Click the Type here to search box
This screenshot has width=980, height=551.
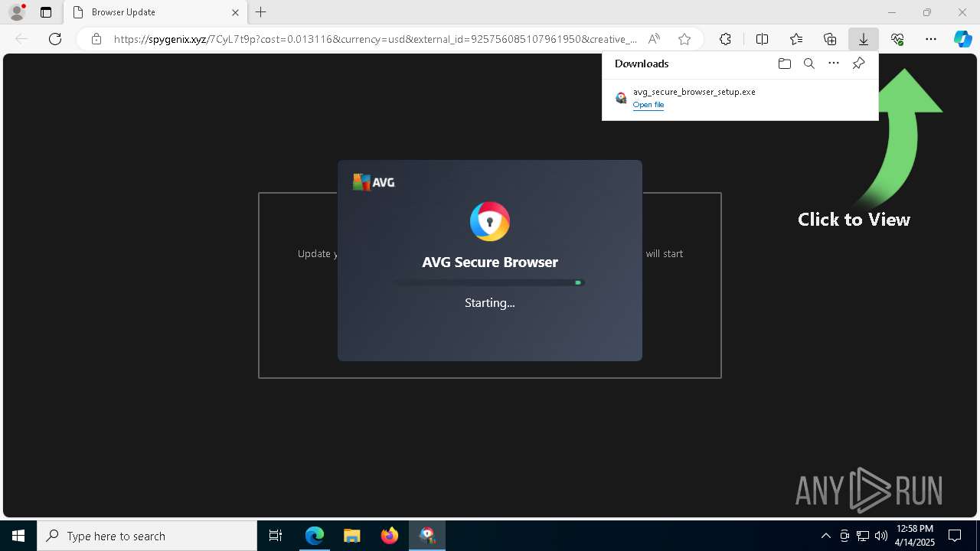coord(147,536)
